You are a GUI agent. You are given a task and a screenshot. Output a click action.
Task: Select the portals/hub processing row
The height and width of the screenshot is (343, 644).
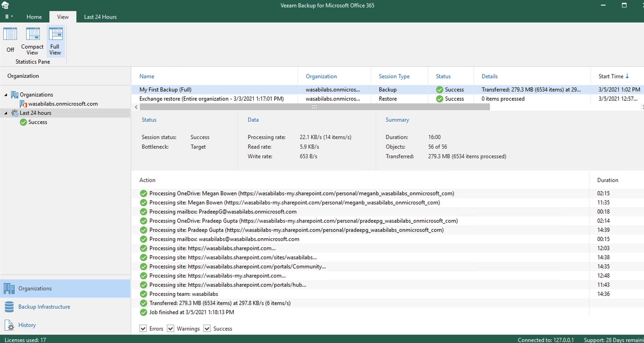[x=388, y=285]
